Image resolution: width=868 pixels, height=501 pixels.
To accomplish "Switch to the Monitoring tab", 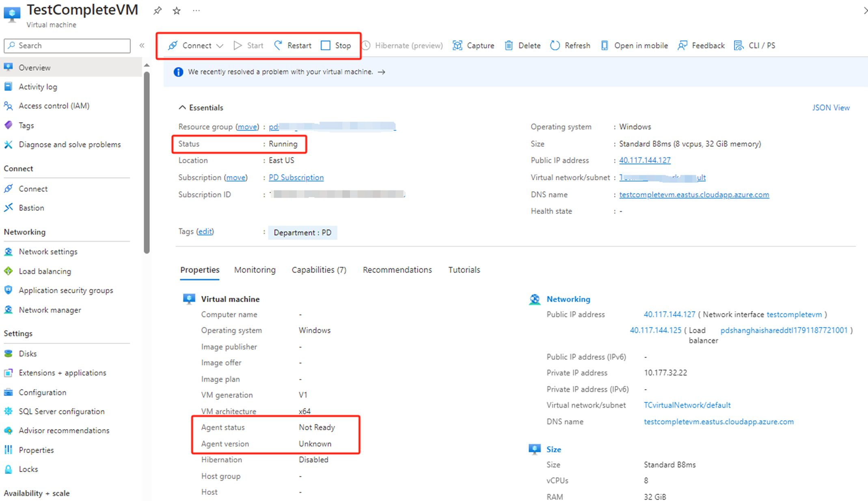I will point(255,270).
